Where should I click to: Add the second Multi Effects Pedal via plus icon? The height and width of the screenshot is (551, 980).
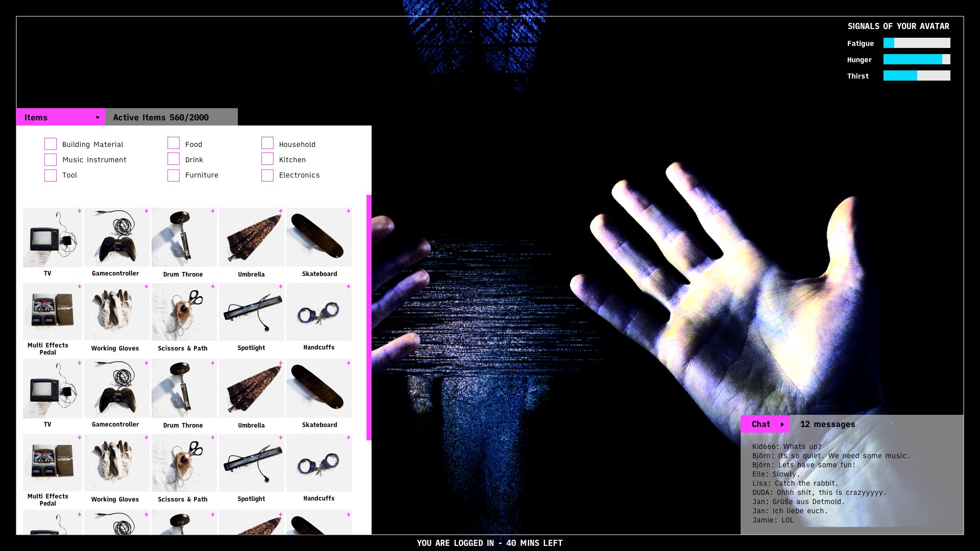(x=80, y=437)
